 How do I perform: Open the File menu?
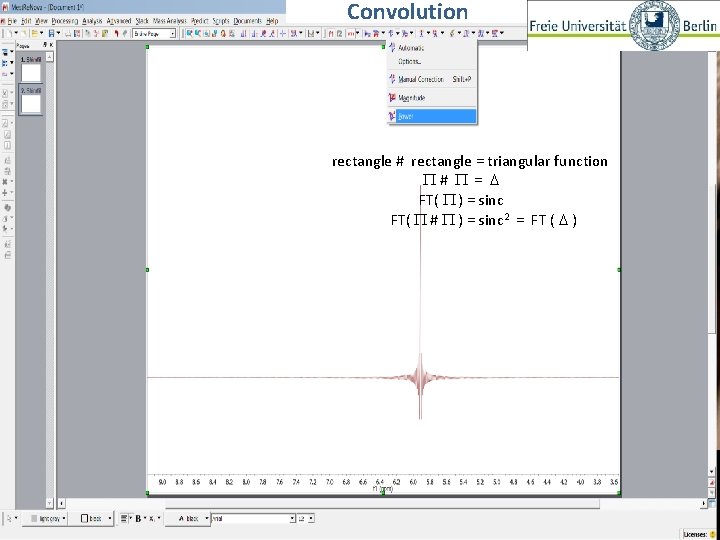click(x=12, y=21)
